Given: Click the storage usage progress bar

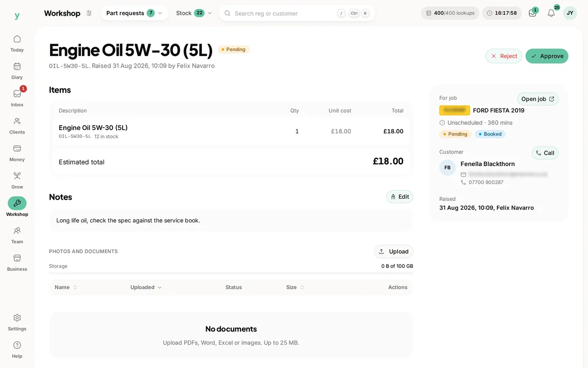Looking at the screenshot, I should (231, 272).
